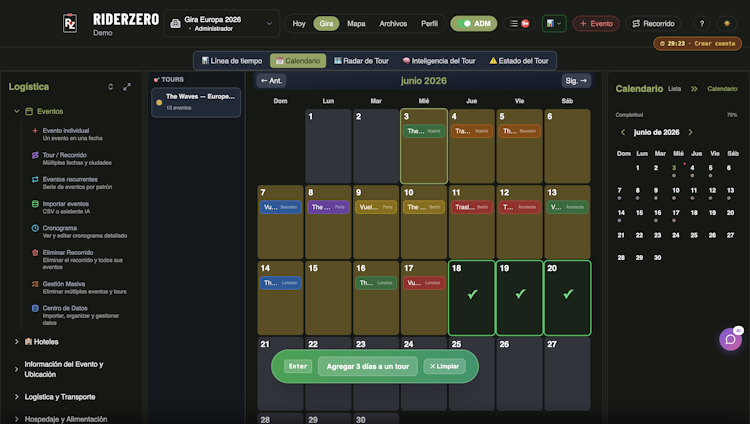Open the help question mark button
Screen dimensions: 750x424
click(701, 23)
